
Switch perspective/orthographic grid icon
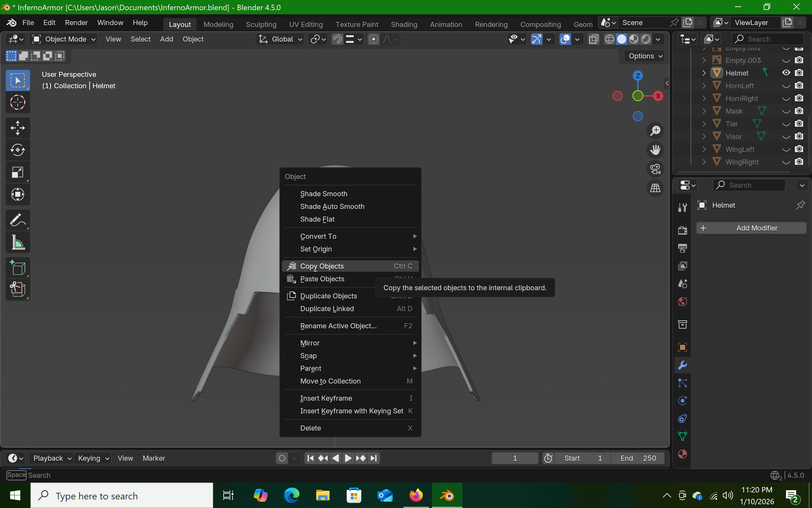[655, 188]
